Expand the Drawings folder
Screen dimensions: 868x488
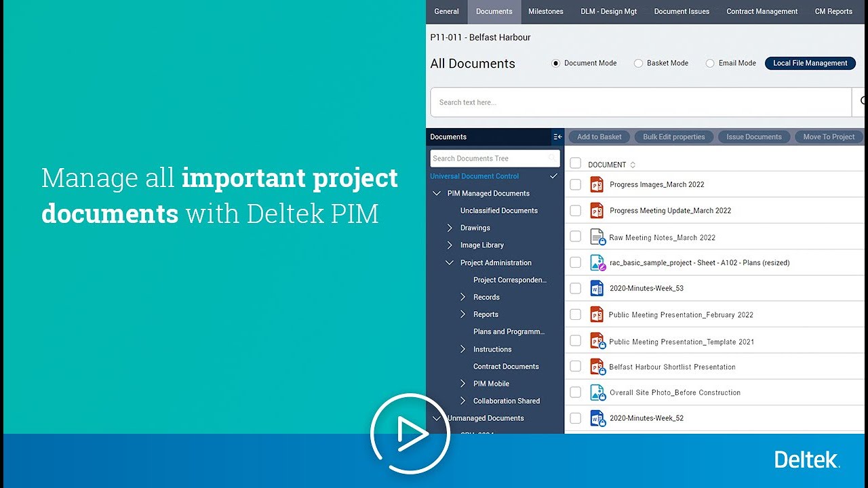pos(450,228)
